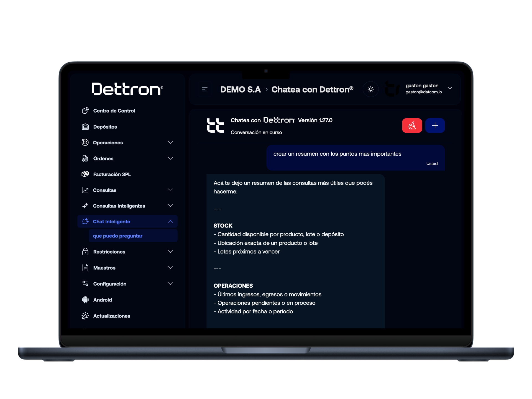
Task: Click the Configuración sliders icon
Action: [x=85, y=284]
